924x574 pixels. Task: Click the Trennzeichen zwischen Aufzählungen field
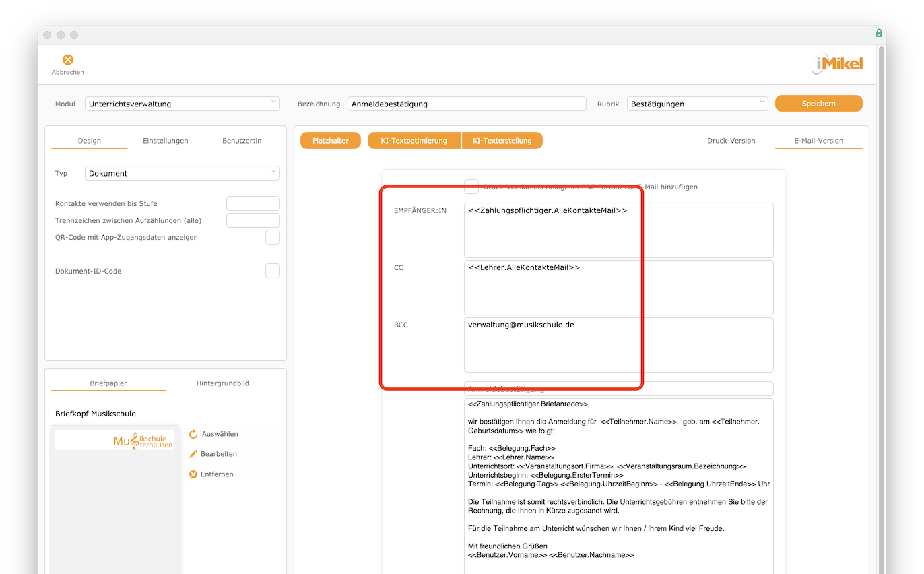253,220
